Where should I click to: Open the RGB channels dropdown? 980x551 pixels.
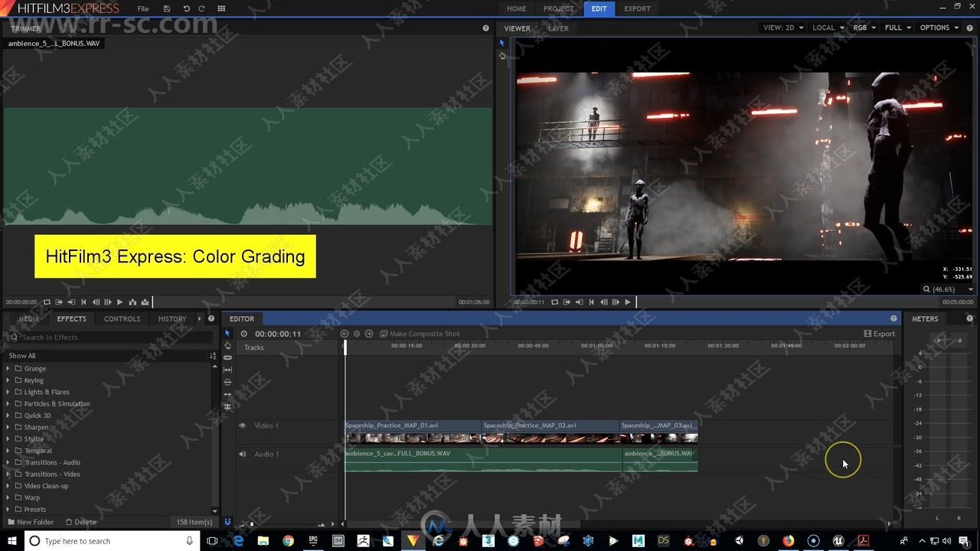pyautogui.click(x=864, y=28)
